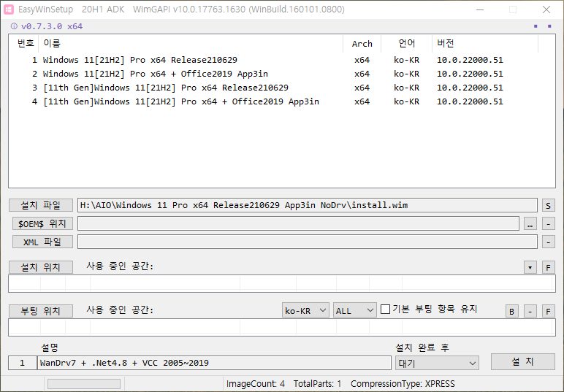This screenshot has width=564, height=392.
Task: Click the $OEM$ 위치 button
Action: point(42,223)
